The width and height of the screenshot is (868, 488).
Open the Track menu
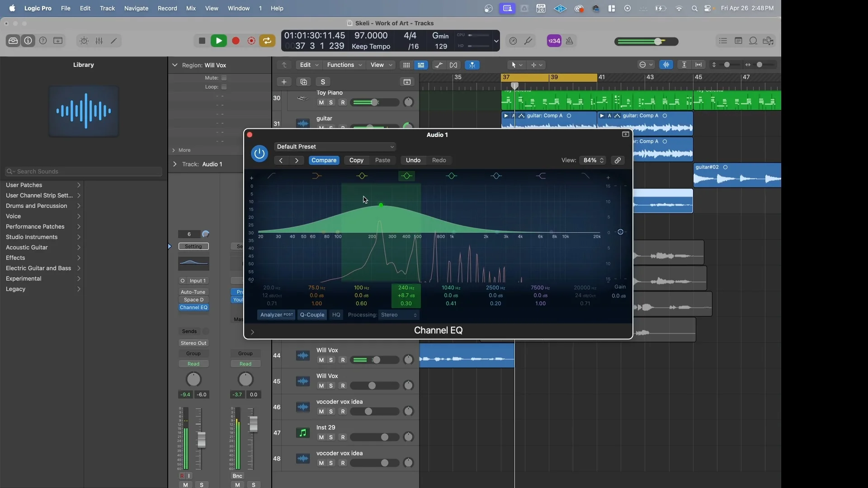[108, 8]
